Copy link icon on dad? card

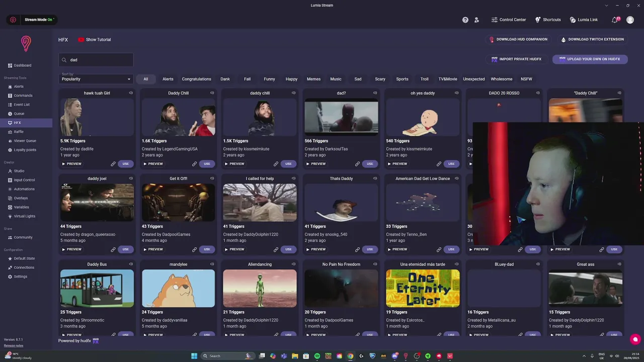click(358, 164)
